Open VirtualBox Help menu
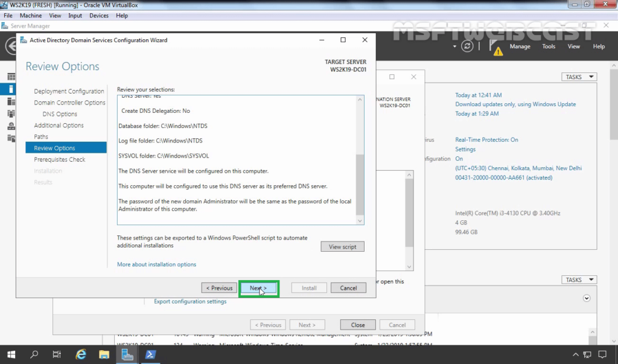The width and height of the screenshot is (618, 364). tap(122, 16)
